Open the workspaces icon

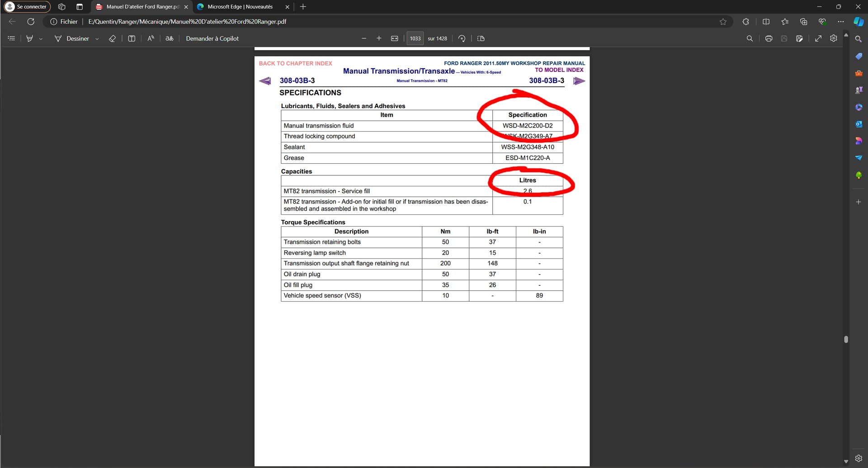click(62, 7)
